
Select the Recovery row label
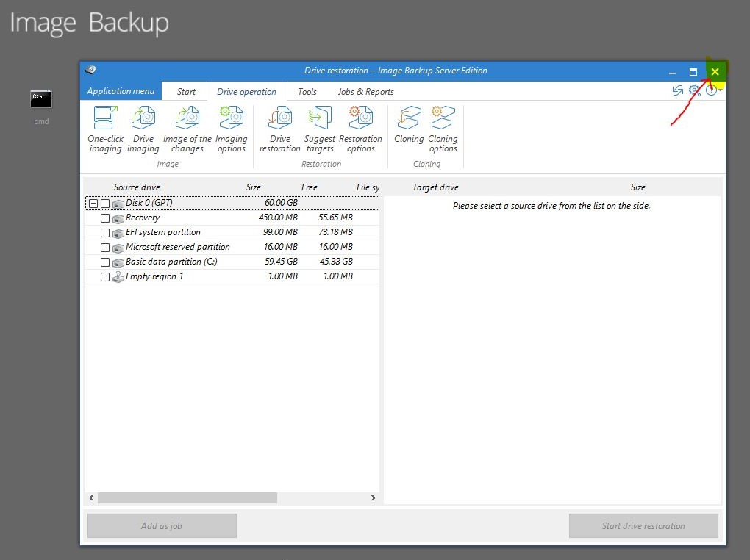click(x=143, y=218)
